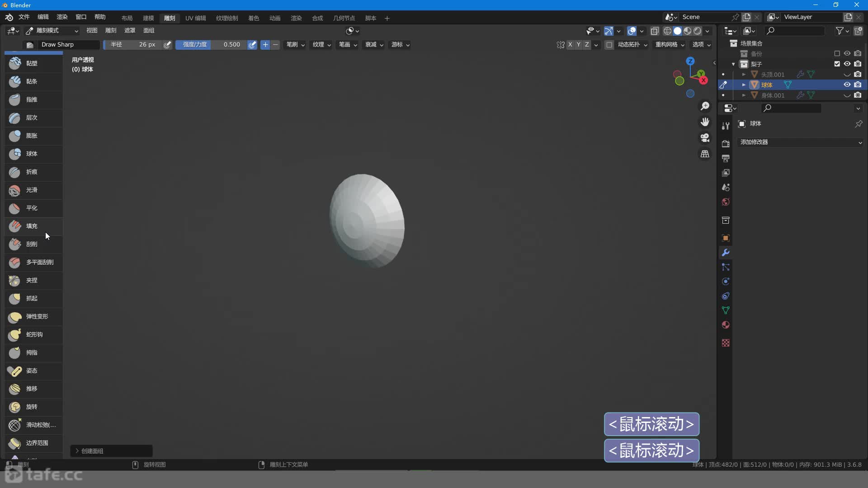Select the 球体 (Blob) brush
The image size is (868, 488).
pyautogui.click(x=33, y=154)
